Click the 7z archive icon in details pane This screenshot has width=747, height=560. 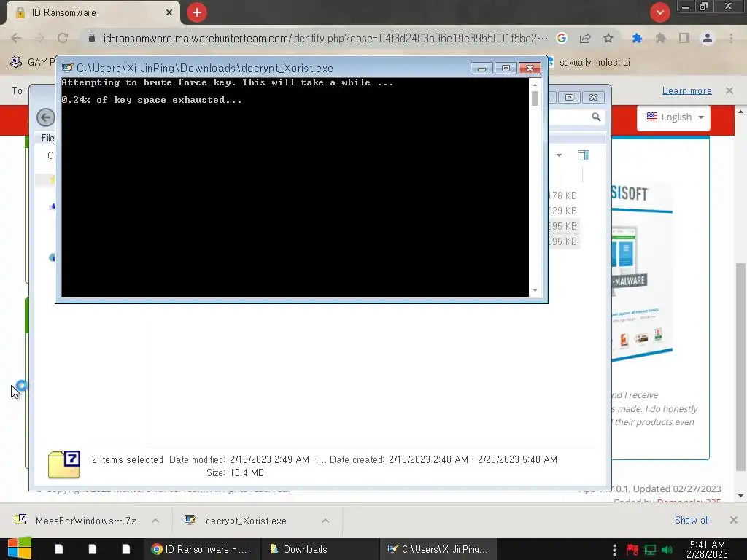(64, 464)
